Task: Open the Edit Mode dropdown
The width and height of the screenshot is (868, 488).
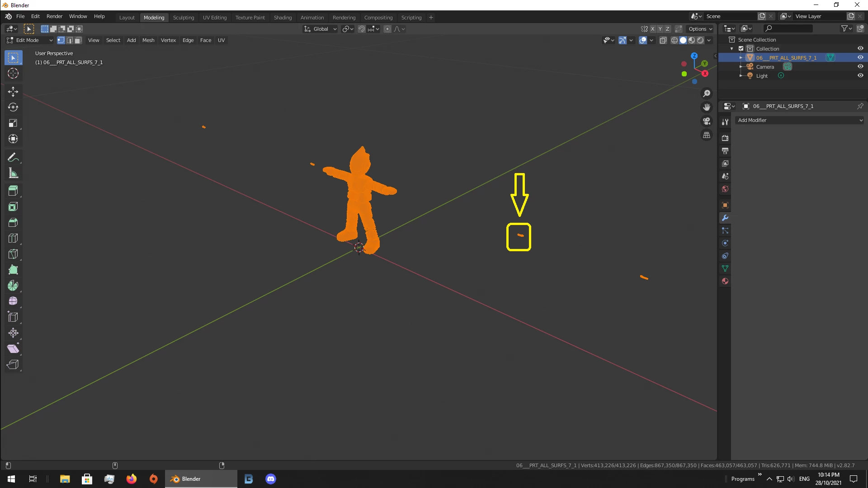Action: pyautogui.click(x=30, y=40)
